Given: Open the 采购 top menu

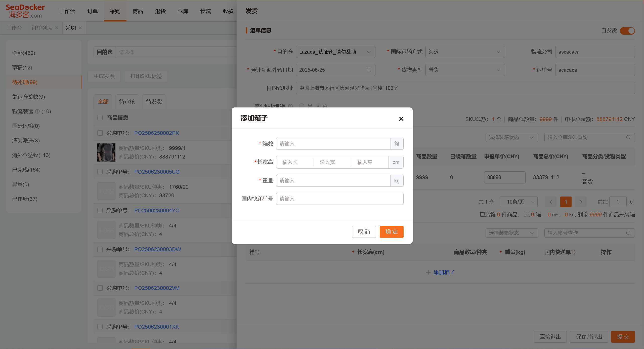Looking at the screenshot, I should click(x=115, y=11).
